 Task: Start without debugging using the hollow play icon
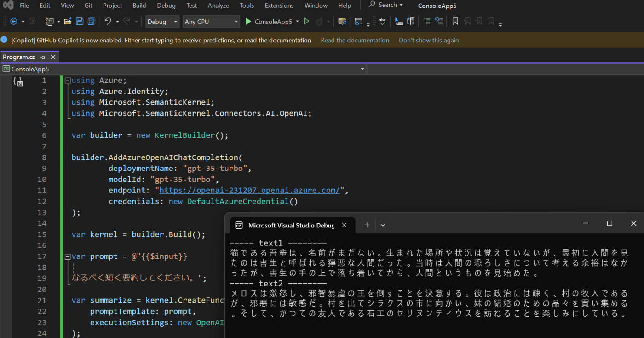coord(307,22)
